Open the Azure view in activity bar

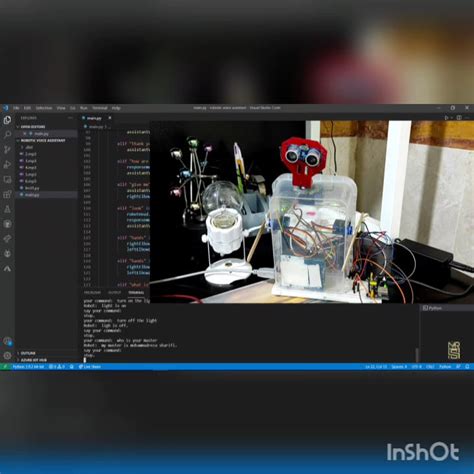pyautogui.click(x=7, y=269)
